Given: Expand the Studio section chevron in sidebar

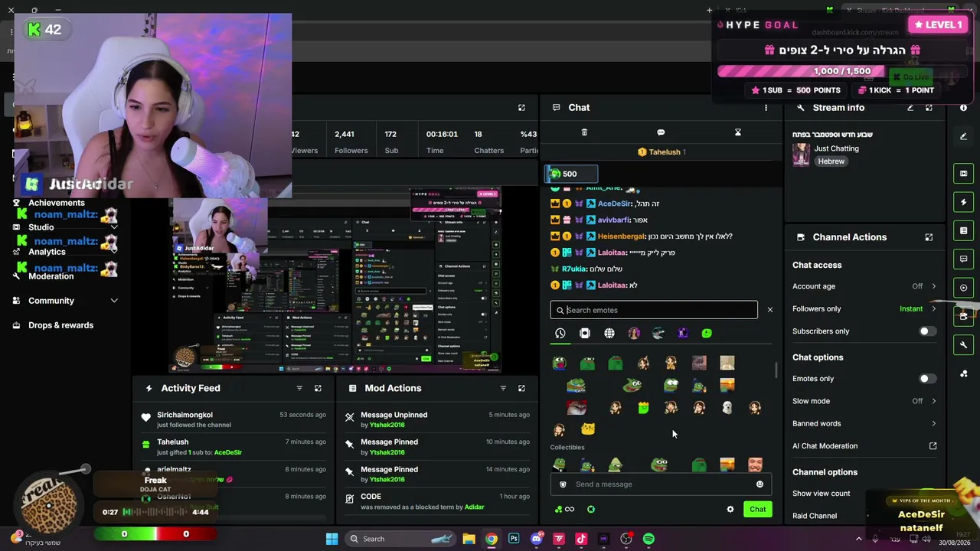Looking at the screenshot, I should click(114, 227).
